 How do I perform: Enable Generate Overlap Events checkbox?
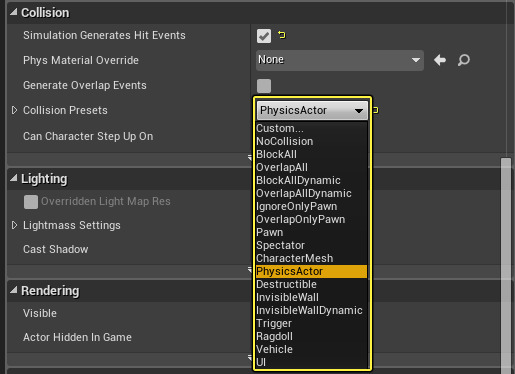(x=264, y=86)
